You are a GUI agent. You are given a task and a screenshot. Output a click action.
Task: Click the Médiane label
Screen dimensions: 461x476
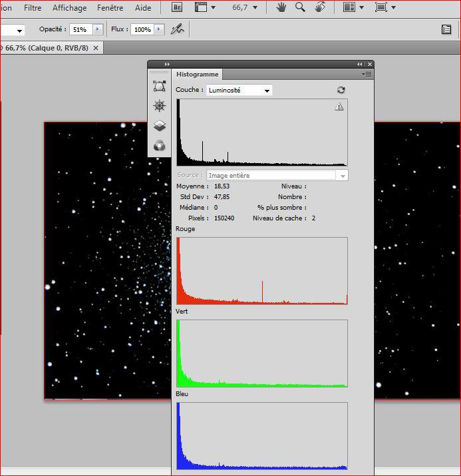tap(194, 207)
